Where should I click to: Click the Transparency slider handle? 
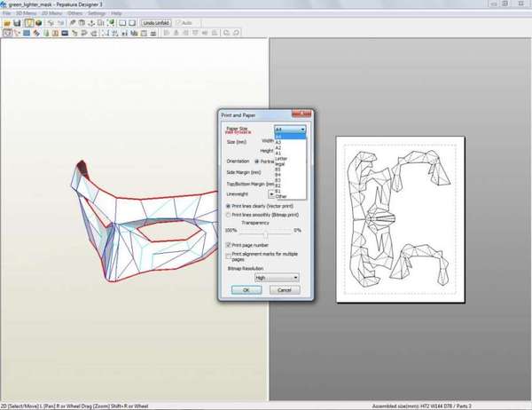pos(265,234)
